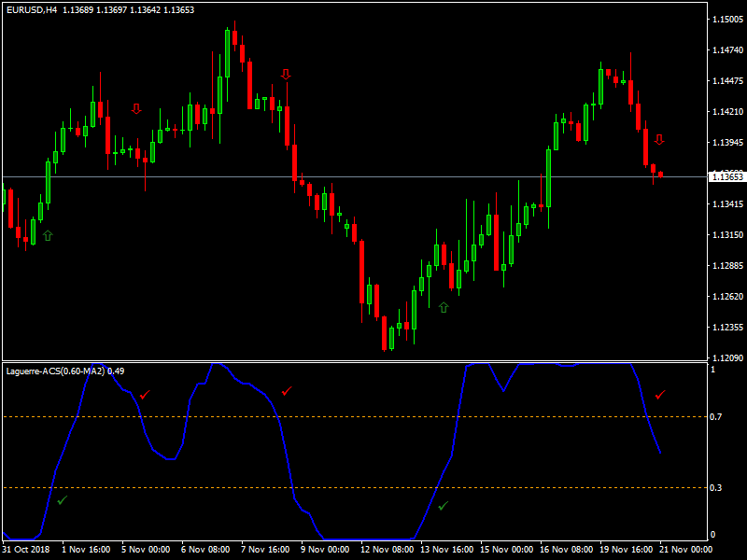The image size is (747, 560).
Task: Click the 1 Nov 16:00 time label
Action: tap(86, 550)
